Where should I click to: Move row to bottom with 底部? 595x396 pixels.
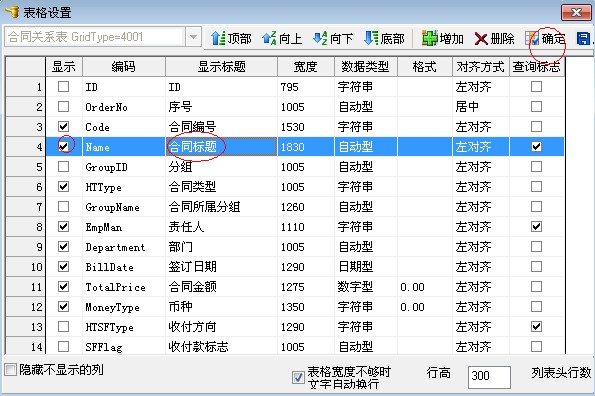[x=384, y=38]
